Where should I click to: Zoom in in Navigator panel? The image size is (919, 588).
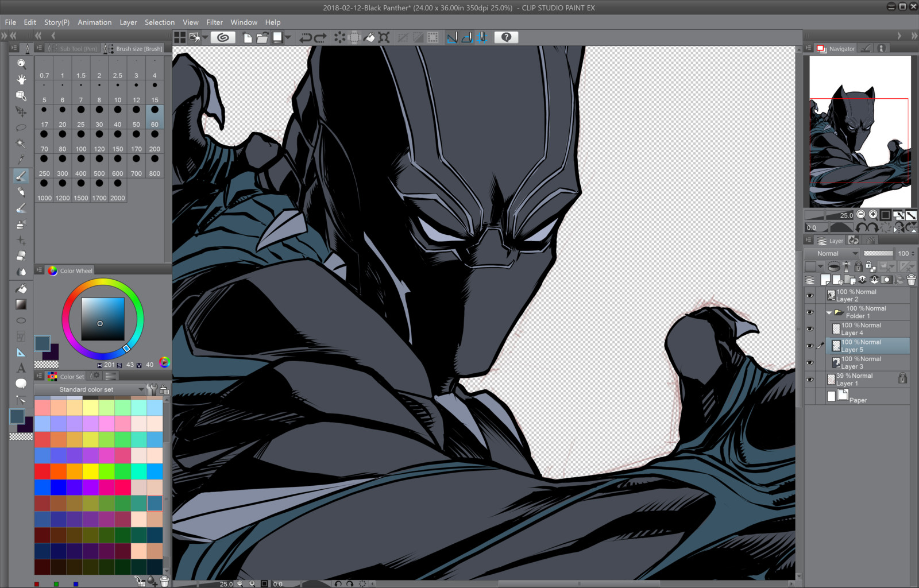(x=873, y=215)
